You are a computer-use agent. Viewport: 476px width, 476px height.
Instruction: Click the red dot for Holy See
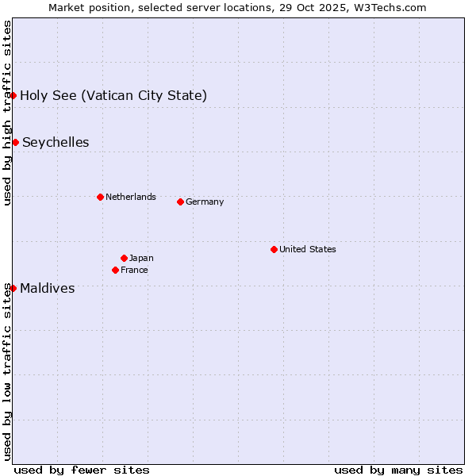(x=13, y=95)
